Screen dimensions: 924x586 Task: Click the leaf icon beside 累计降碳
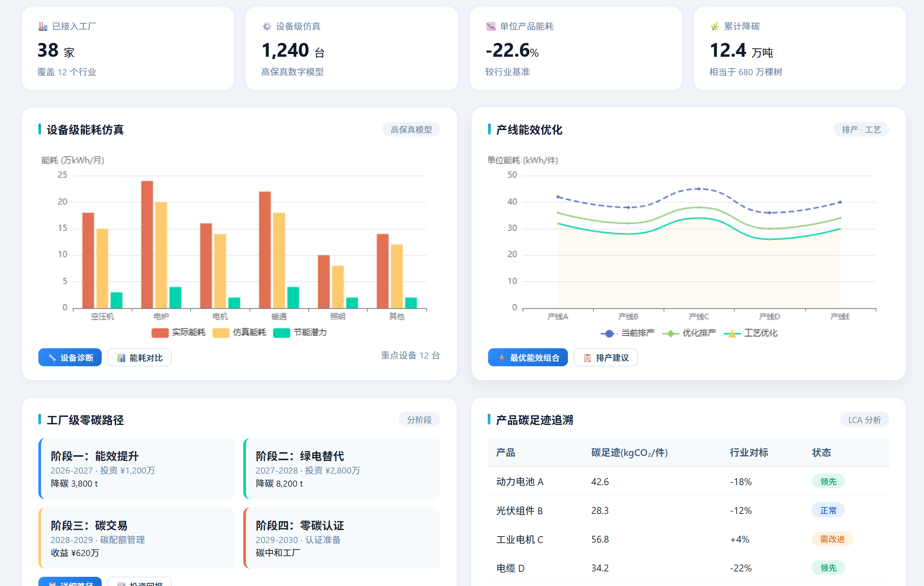pyautogui.click(x=715, y=26)
